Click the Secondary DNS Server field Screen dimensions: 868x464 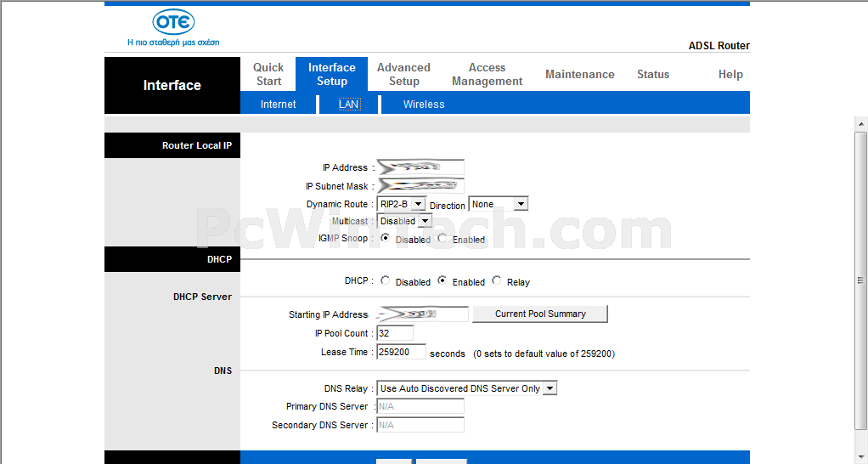[420, 425]
